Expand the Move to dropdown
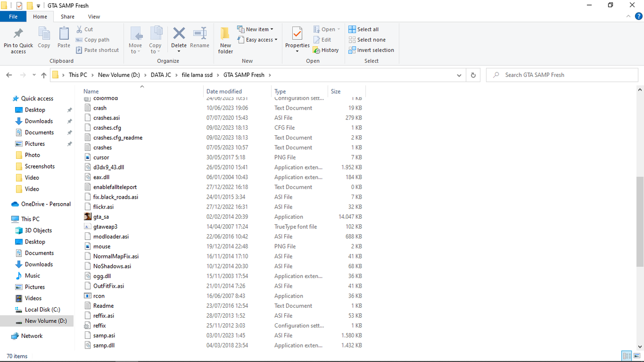The width and height of the screenshot is (644, 362). point(135,40)
